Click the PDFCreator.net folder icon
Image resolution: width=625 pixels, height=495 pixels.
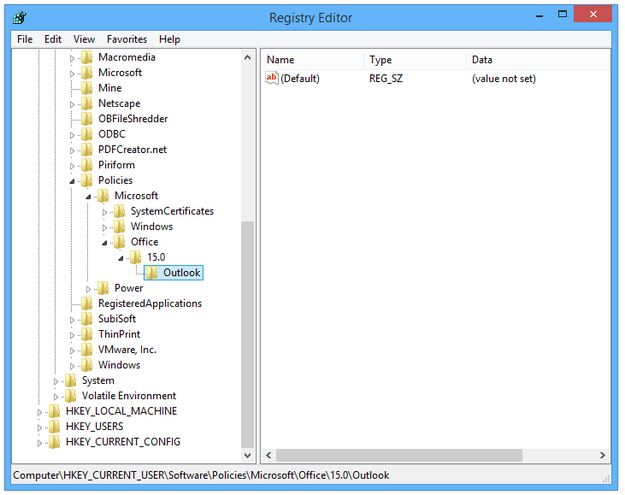tap(86, 150)
